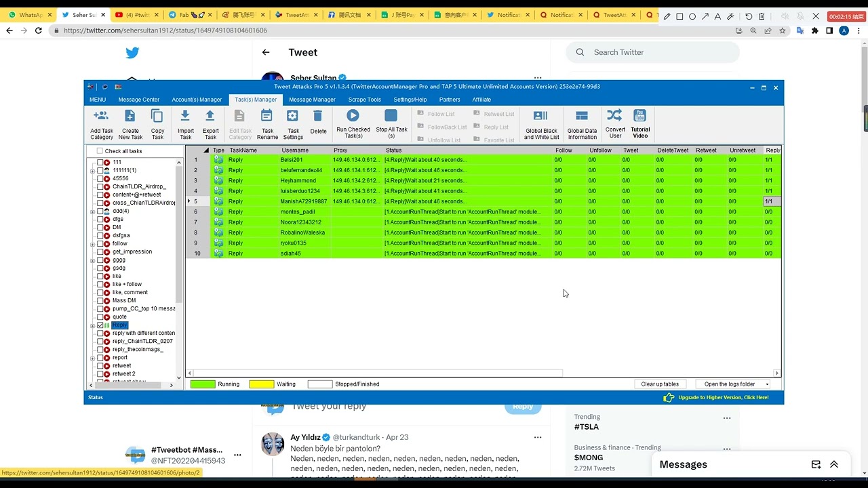This screenshot has width=868, height=488.
Task: Click the Username column header
Action: click(295, 150)
